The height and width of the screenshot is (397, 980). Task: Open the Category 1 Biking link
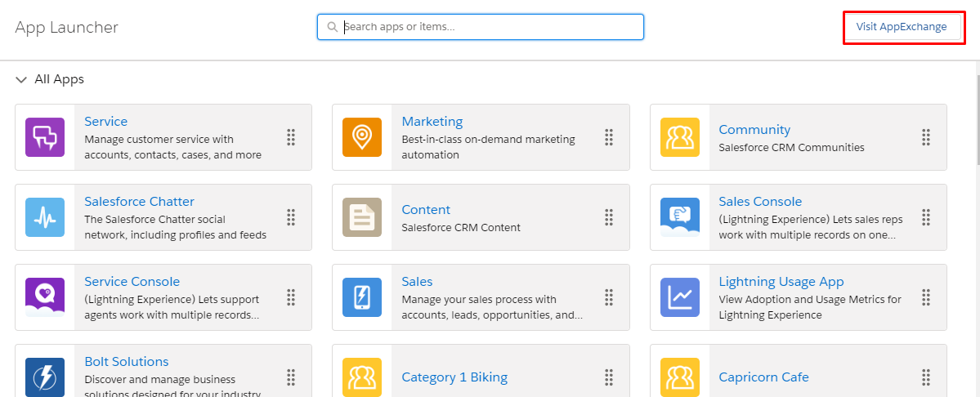(x=454, y=377)
